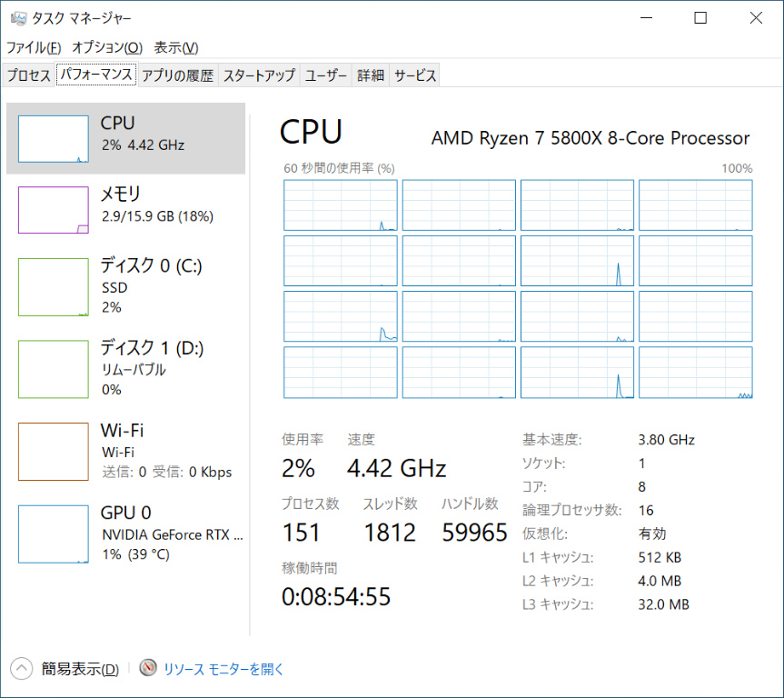This screenshot has width=784, height=698.
Task: Show GPU 0 NVIDIA GeForce performance
Action: (54, 534)
